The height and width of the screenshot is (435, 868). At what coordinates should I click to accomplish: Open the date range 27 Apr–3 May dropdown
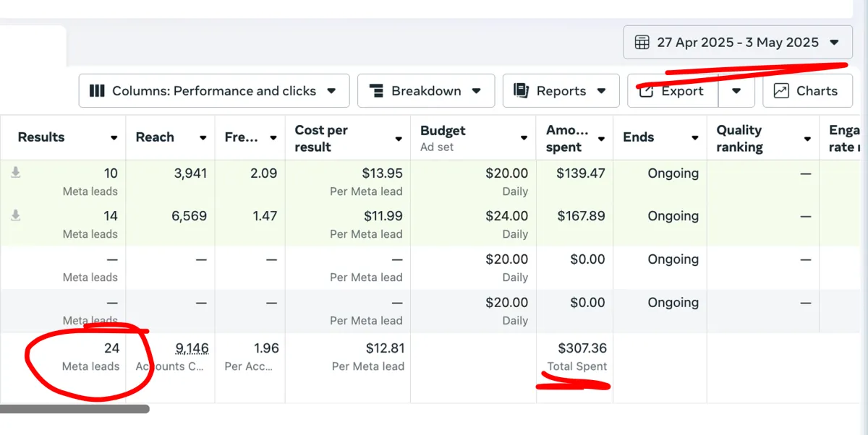(835, 43)
